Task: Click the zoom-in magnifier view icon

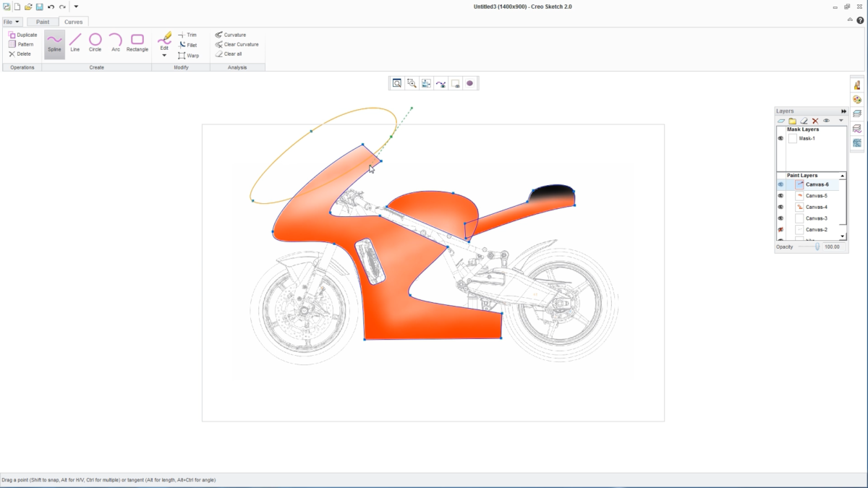Action: point(412,83)
